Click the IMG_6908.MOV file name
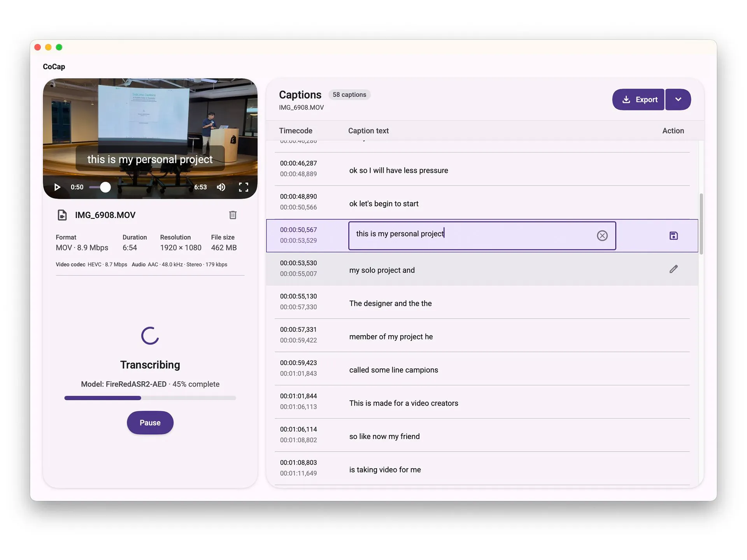Screen dimensions: 747x560 105,215
